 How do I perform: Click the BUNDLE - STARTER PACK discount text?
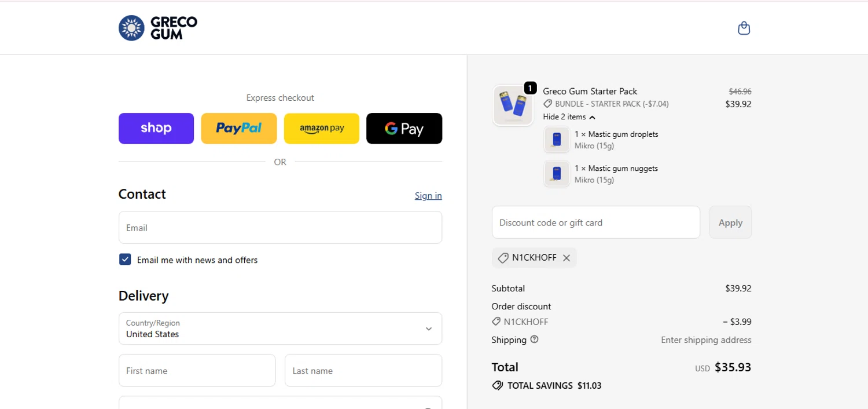pos(612,104)
